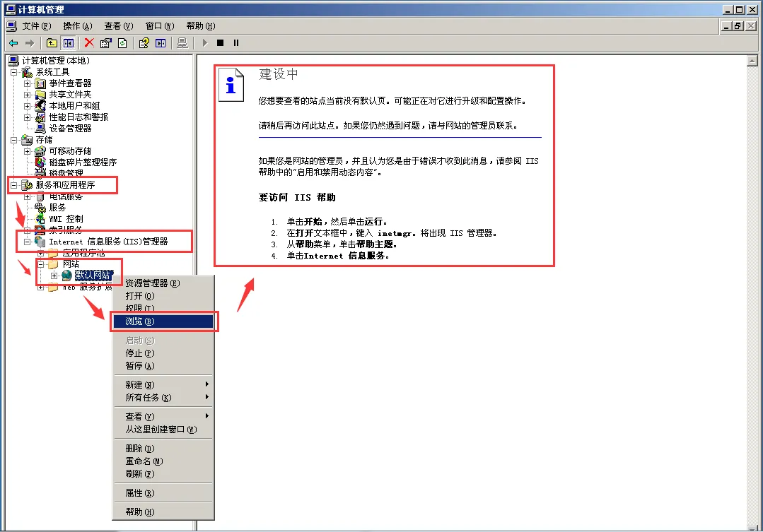
Task: Open the 帮助(H) menu in the menu bar
Action: point(201,26)
